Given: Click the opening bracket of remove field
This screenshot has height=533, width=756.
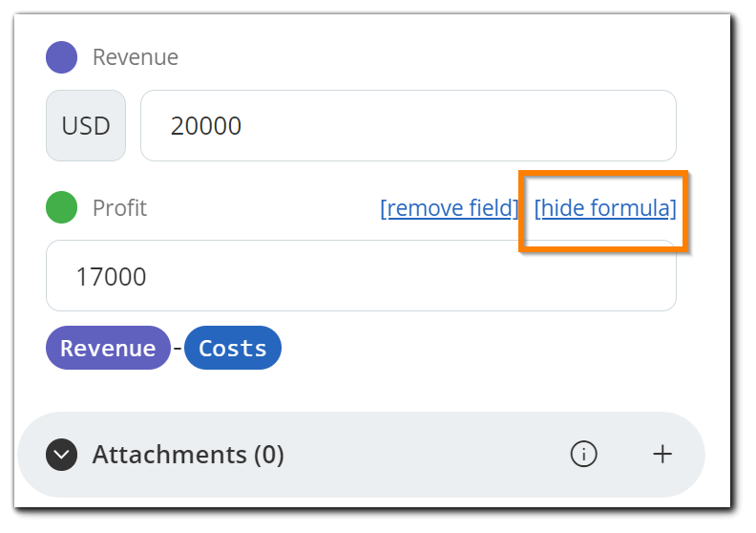Looking at the screenshot, I should pos(384,208).
